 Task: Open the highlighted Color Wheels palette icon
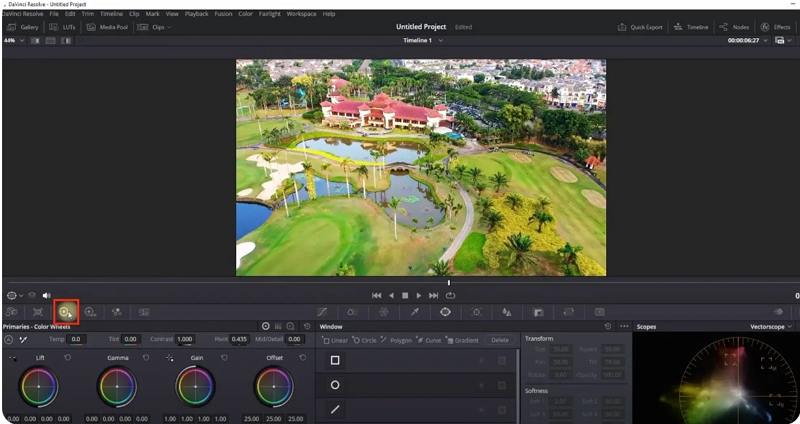[x=66, y=312]
